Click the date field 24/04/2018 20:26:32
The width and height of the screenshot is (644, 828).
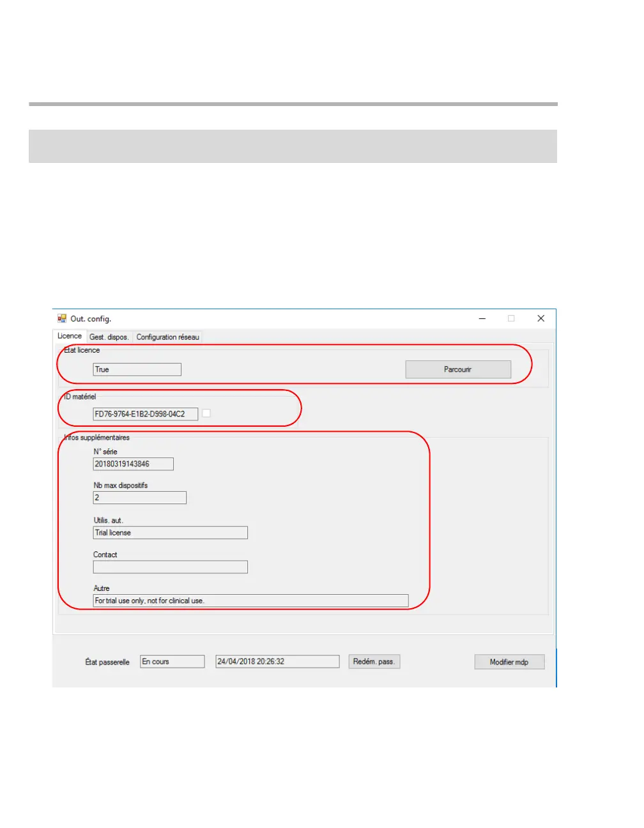278,662
